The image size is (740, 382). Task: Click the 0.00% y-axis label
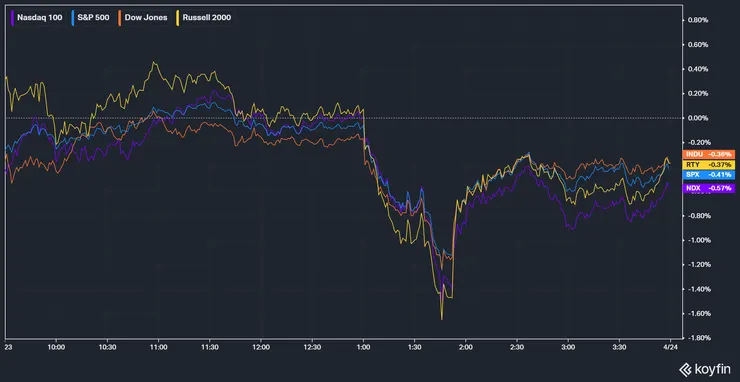click(x=698, y=118)
